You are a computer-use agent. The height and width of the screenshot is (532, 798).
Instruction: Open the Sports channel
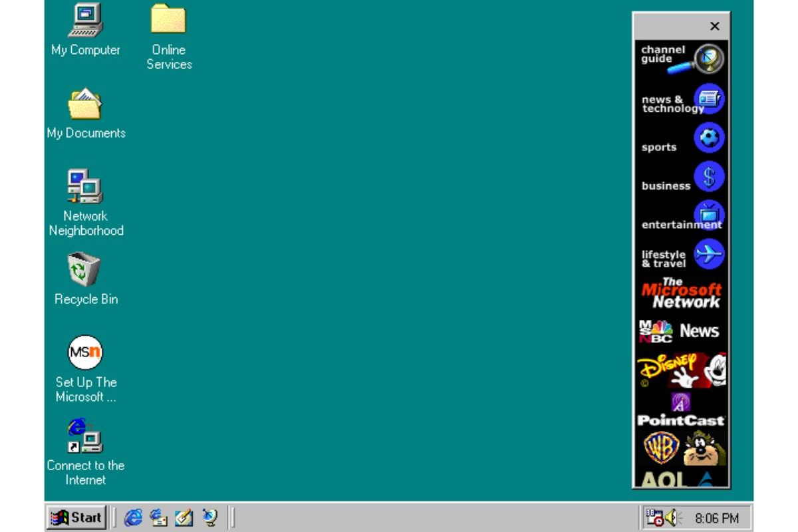coord(680,140)
